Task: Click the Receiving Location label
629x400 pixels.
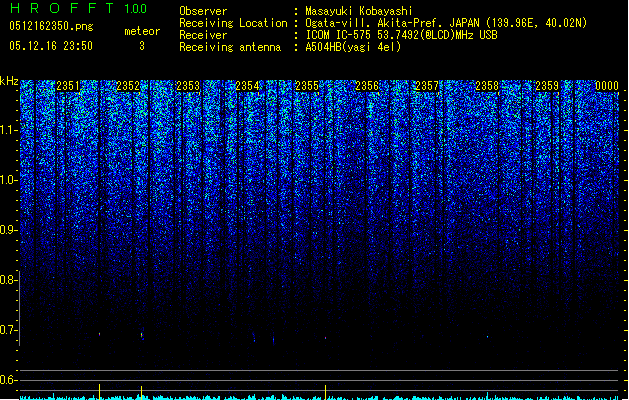Action: point(233,23)
